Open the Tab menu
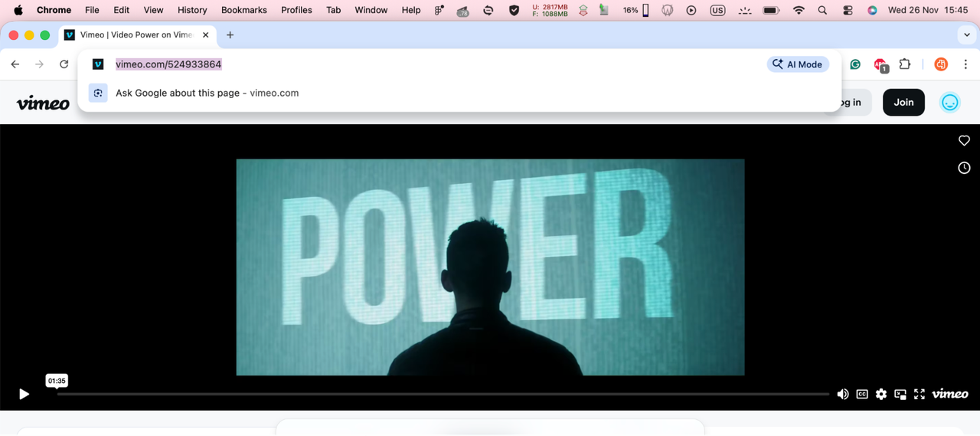Image resolution: width=980 pixels, height=436 pixels. point(333,10)
